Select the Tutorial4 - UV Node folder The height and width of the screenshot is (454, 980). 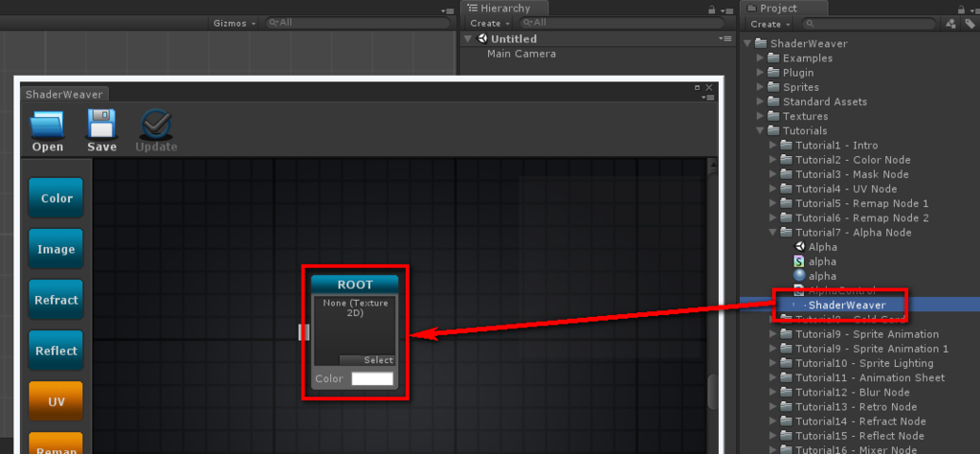tap(846, 189)
